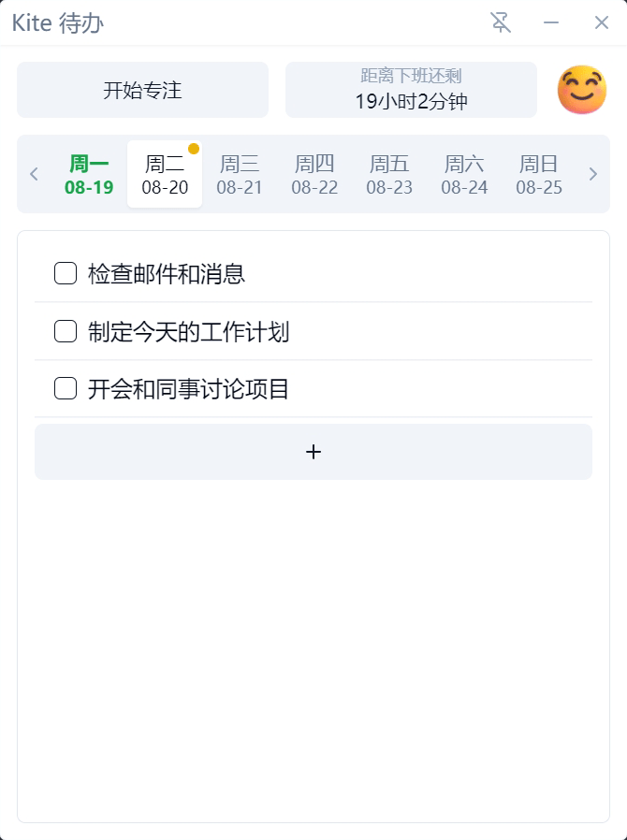Image resolution: width=627 pixels, height=840 pixels.
Task: Open the 周六 08-24 tab
Action: point(464,175)
